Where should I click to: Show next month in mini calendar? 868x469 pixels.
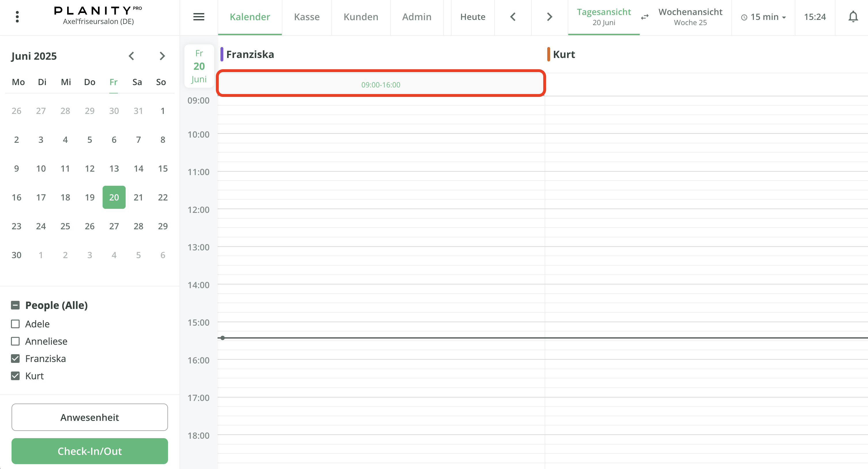click(x=162, y=56)
